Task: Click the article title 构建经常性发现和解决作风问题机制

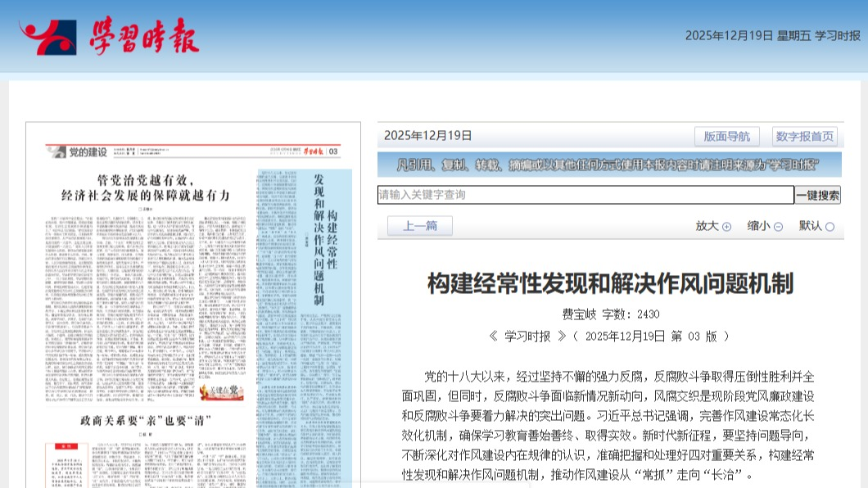Action: (x=610, y=283)
